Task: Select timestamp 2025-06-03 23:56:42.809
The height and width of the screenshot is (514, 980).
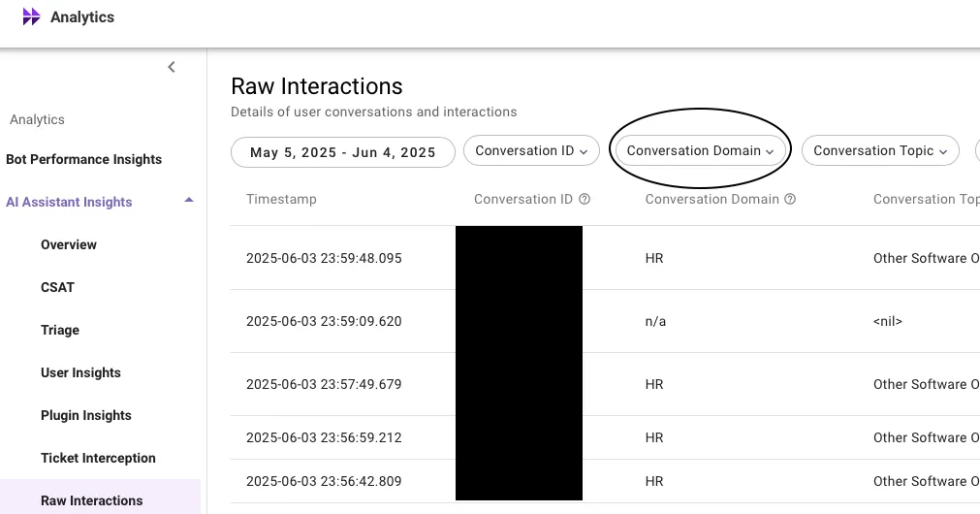Action: click(x=324, y=481)
